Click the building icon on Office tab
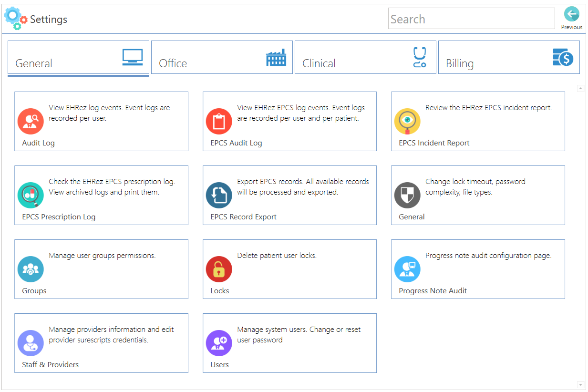 [276, 57]
